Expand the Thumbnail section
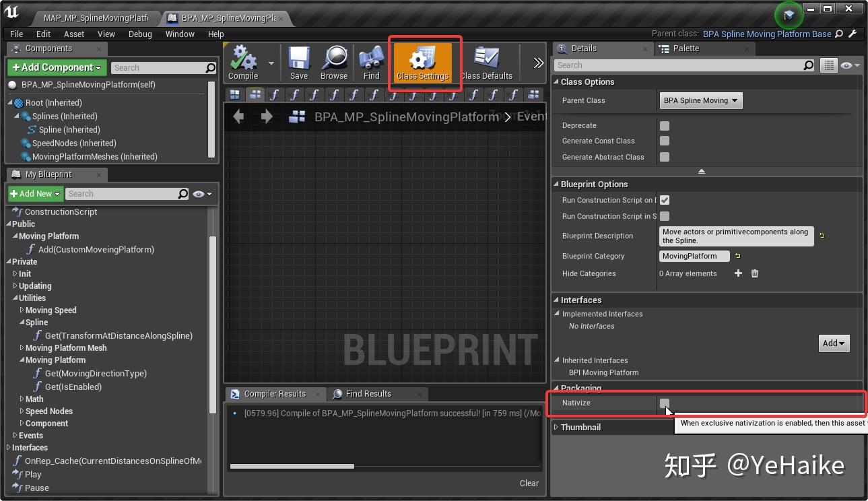 [x=555, y=426]
